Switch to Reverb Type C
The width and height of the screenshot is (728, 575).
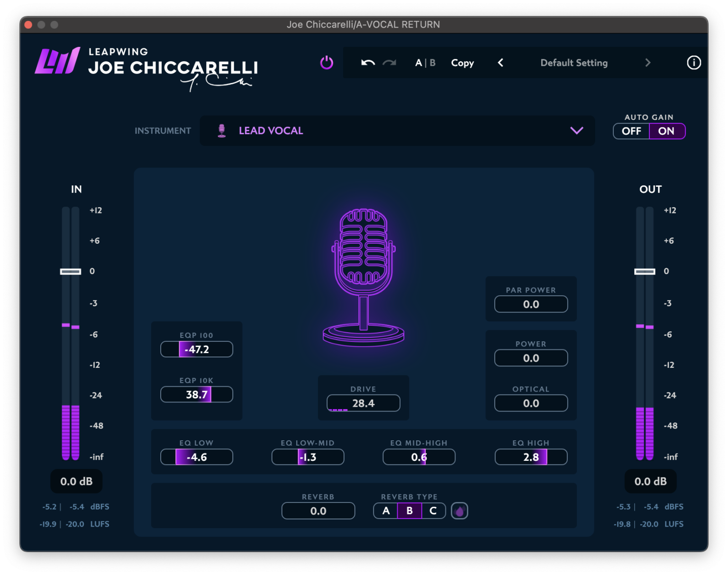pyautogui.click(x=433, y=511)
